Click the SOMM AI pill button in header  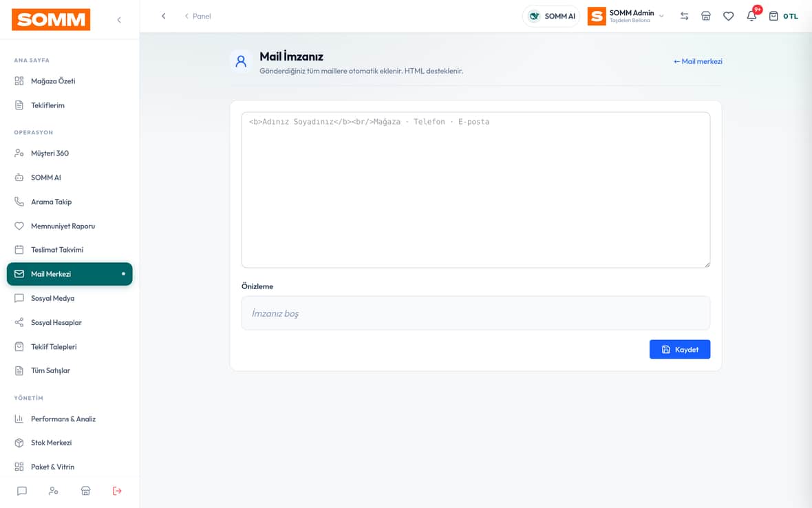pos(551,16)
